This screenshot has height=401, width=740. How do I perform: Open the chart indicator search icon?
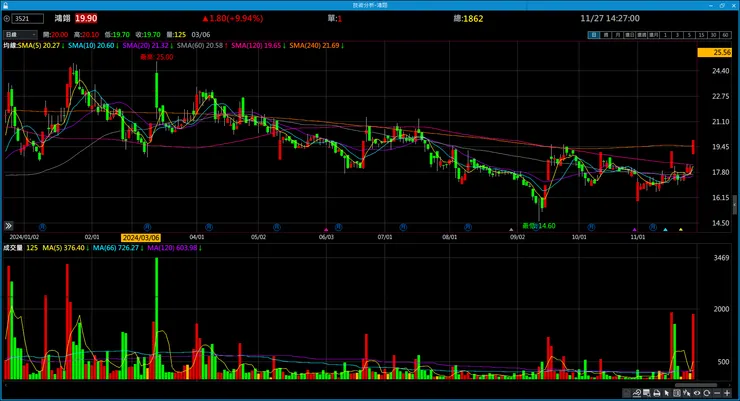click(x=637, y=393)
